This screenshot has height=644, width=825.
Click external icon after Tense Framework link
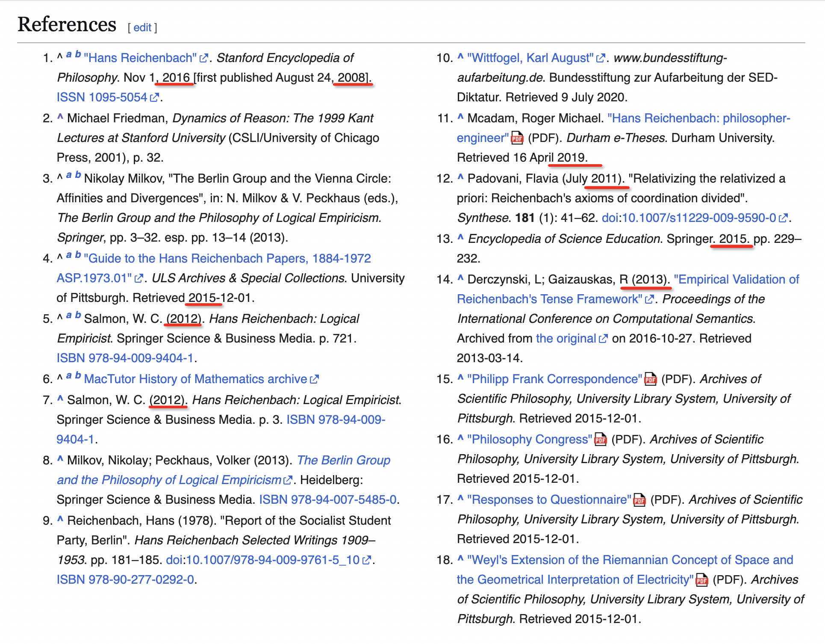click(x=649, y=299)
